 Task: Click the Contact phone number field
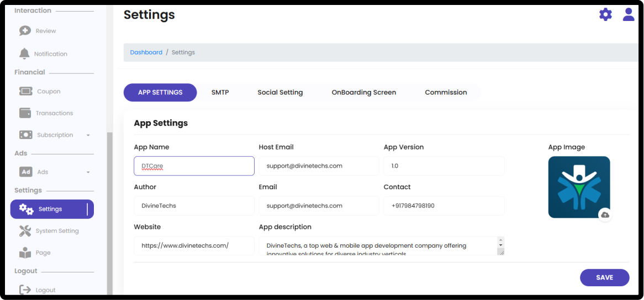[444, 206]
